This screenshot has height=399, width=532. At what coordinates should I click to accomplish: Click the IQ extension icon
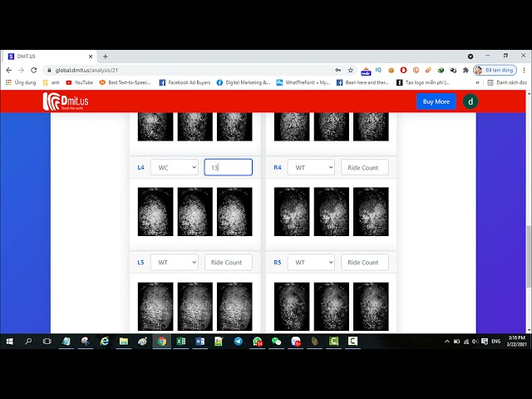click(x=378, y=70)
